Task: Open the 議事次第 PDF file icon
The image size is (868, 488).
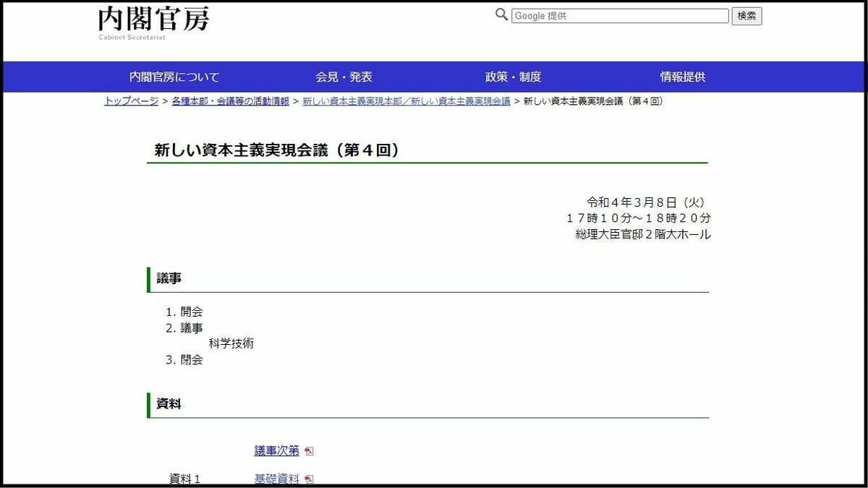Action: pos(311,450)
